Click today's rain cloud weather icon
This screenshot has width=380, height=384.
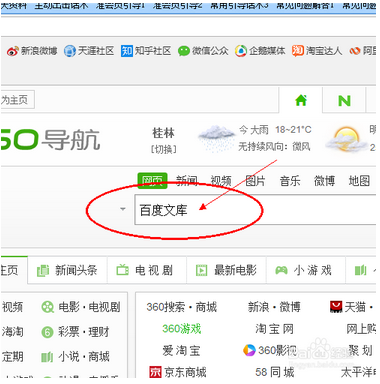[x=216, y=138]
